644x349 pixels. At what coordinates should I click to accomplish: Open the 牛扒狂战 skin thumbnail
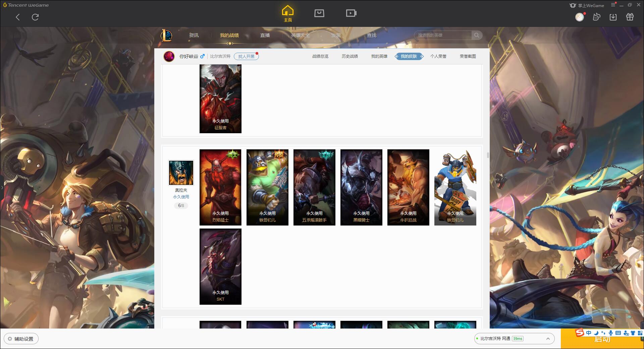(408, 187)
